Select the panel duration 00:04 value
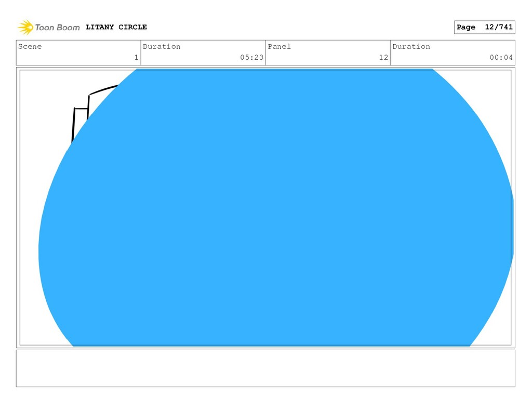This screenshot has width=532, height=411. click(501, 57)
